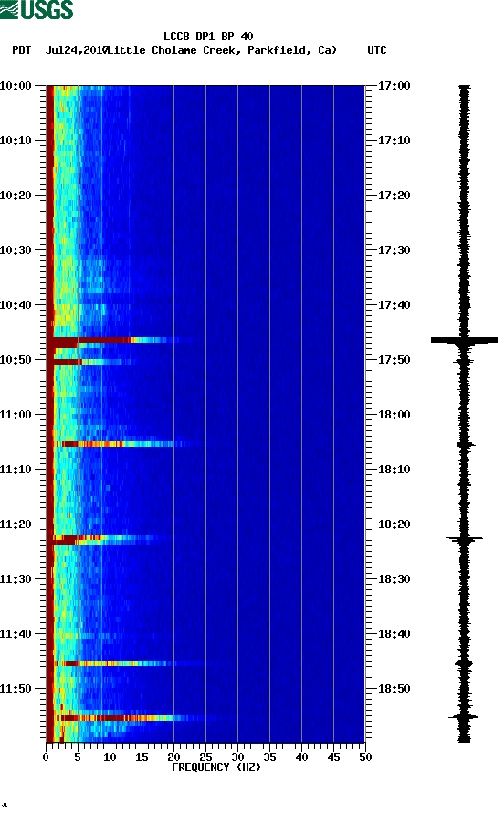
Task: Click the "30" frequency axis label
Action: point(237,757)
